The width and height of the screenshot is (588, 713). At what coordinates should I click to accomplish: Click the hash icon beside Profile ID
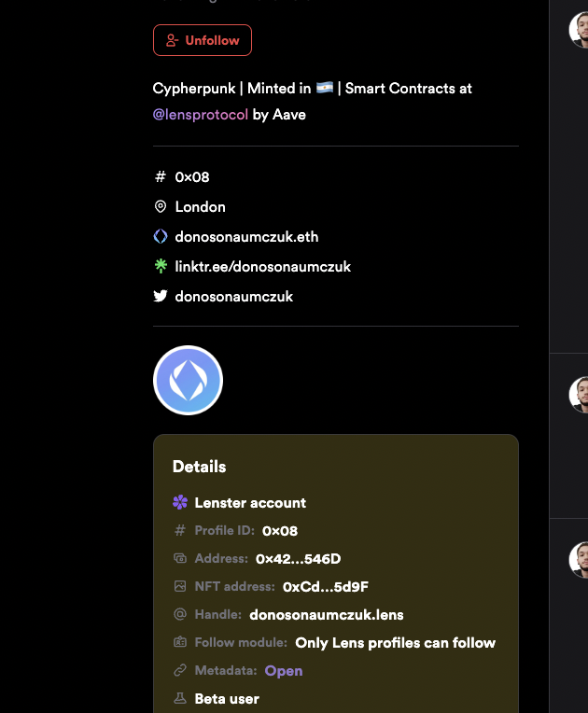[180, 530]
